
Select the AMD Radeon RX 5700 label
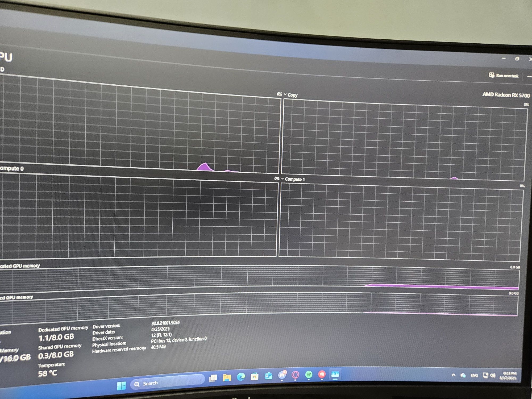pos(506,95)
